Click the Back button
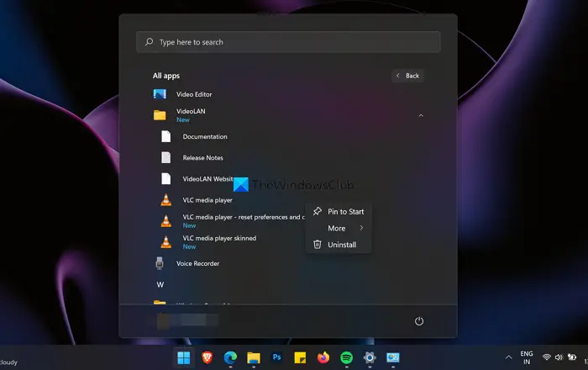This screenshot has height=370, width=588. click(407, 76)
